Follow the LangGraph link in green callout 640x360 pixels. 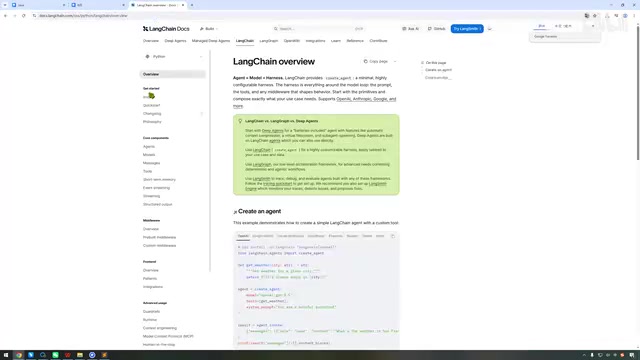262,164
